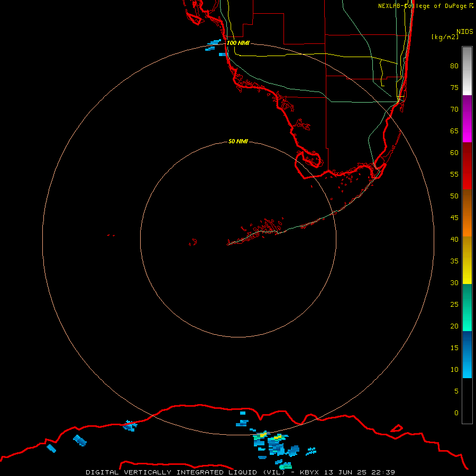Click the NEXLAB-College of DuPage credit text
This screenshot has width=476, height=476.
[x=423, y=6]
